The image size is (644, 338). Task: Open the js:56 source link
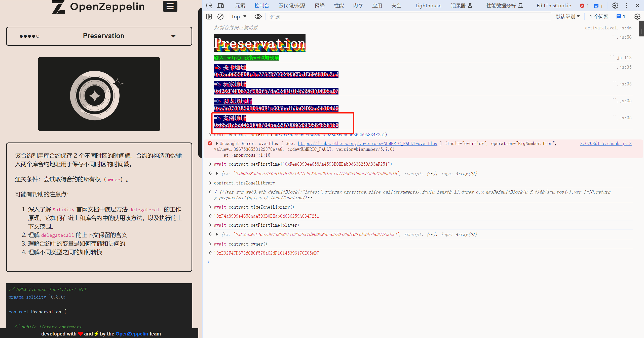622,37
